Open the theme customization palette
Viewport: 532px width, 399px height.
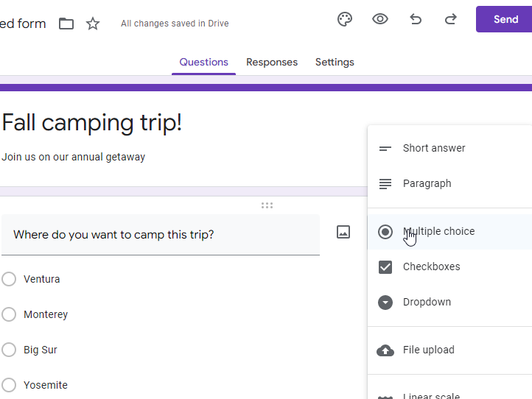[345, 20]
